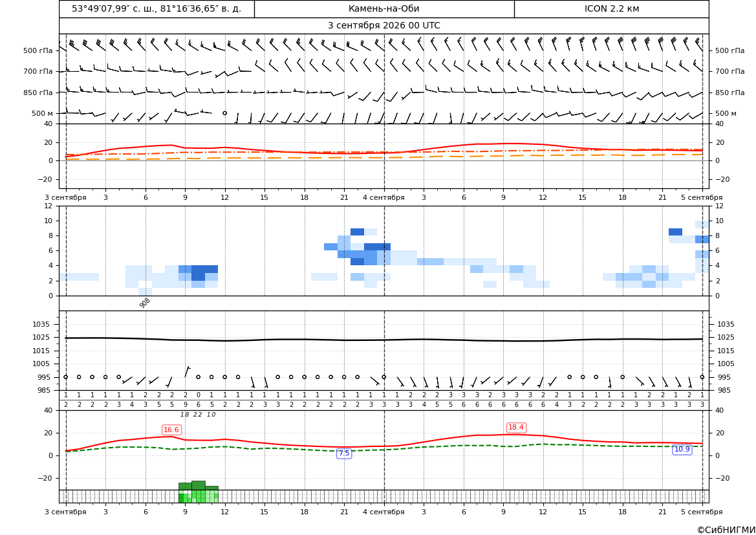Click the black pressure line in pressure panel

(384, 340)
